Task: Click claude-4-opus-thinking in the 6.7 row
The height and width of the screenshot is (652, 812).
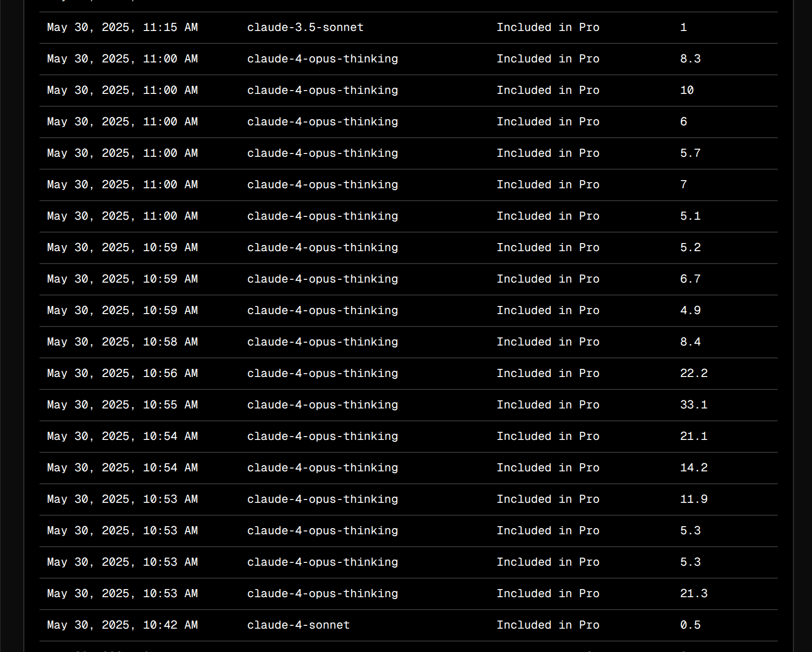Action: 322,279
